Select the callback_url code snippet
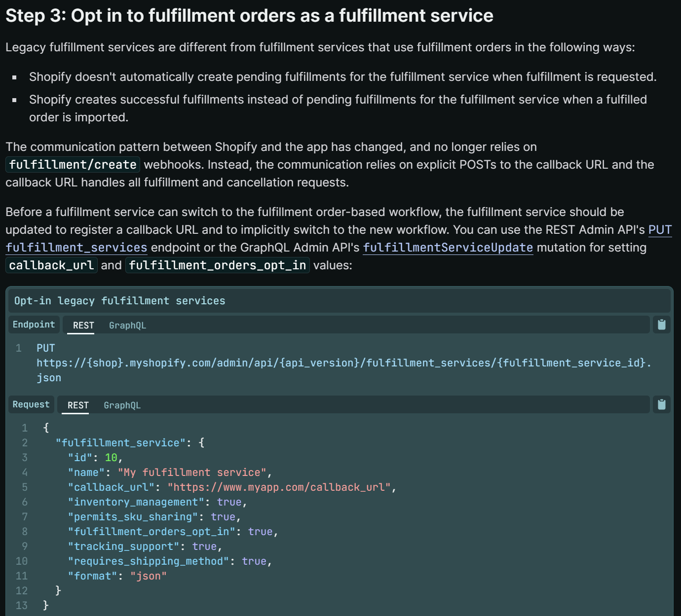 tap(51, 265)
